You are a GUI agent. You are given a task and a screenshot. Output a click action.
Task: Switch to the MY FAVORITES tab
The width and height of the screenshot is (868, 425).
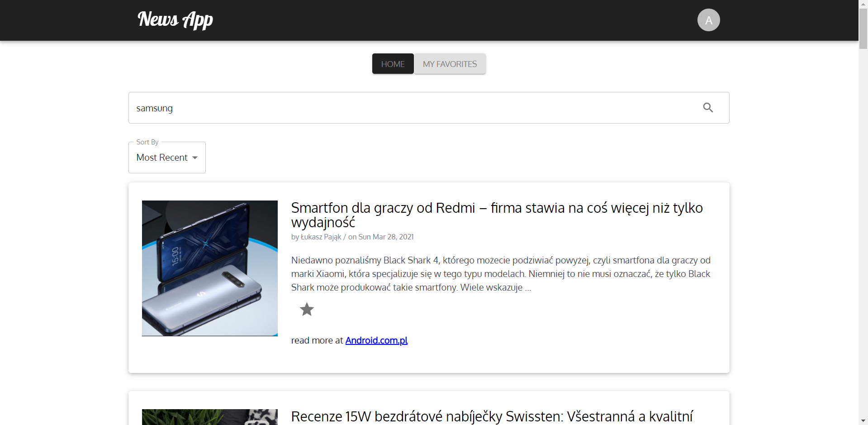click(450, 64)
